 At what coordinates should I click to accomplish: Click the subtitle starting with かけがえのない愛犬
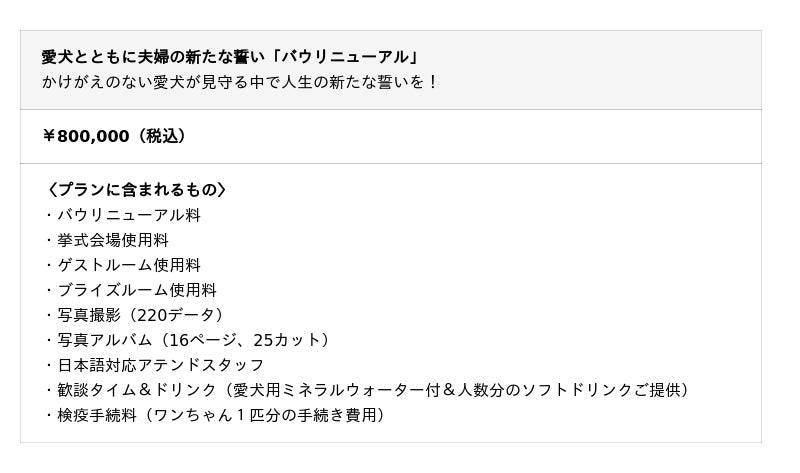(x=240, y=82)
